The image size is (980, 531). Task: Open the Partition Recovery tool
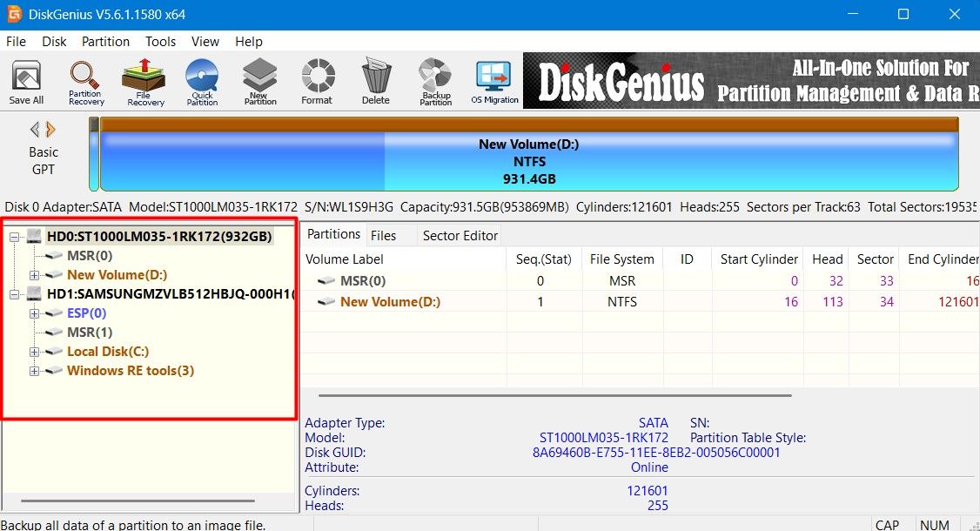pos(84,80)
